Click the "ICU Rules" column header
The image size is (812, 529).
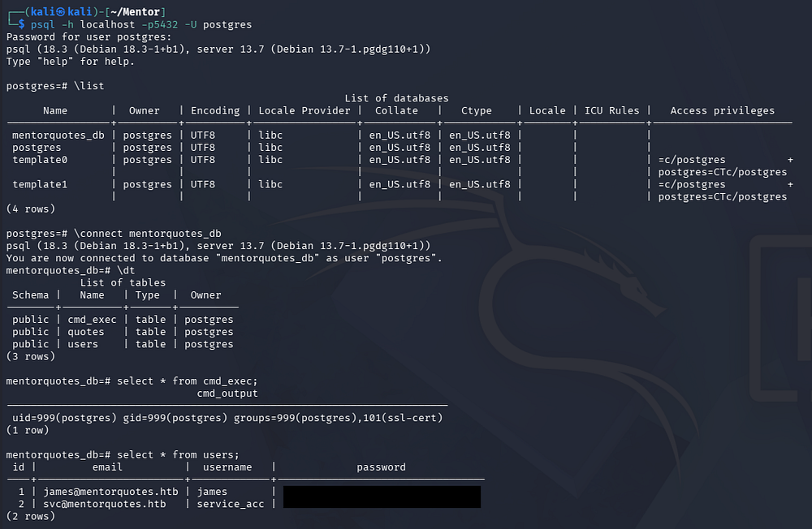coord(611,110)
